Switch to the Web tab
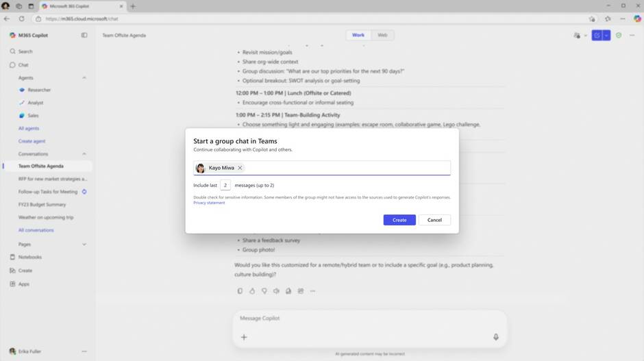The width and height of the screenshot is (644, 361). [382, 35]
